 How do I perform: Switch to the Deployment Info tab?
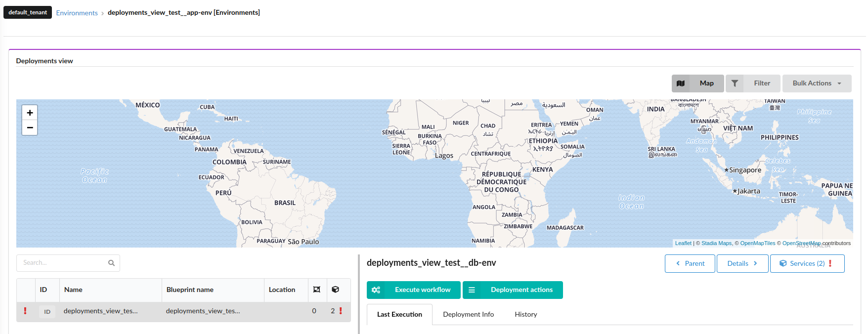tap(468, 314)
